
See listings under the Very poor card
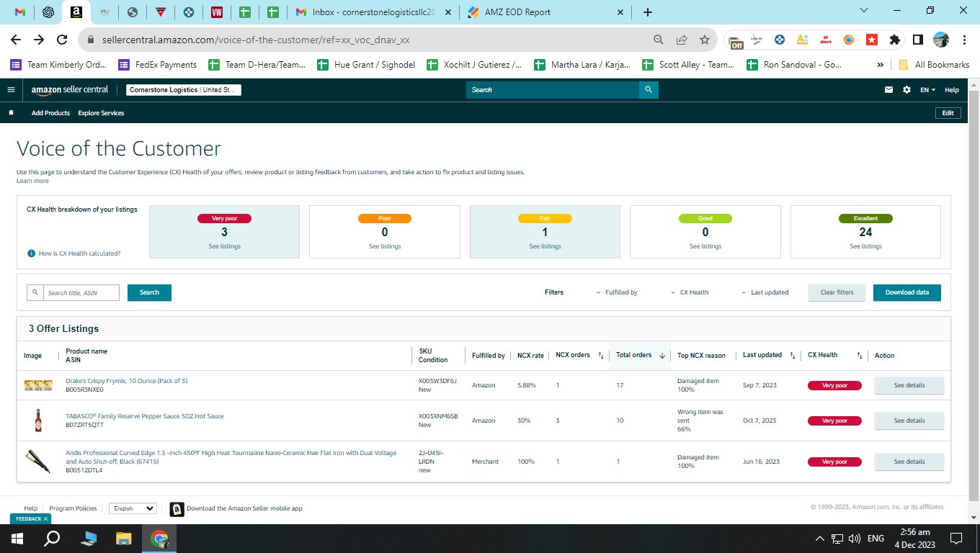click(225, 246)
